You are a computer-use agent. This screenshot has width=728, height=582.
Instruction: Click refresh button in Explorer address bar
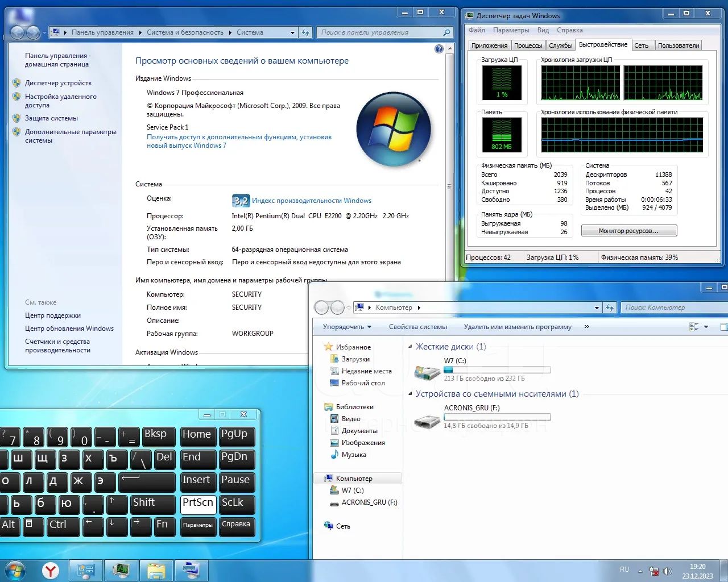(609, 307)
